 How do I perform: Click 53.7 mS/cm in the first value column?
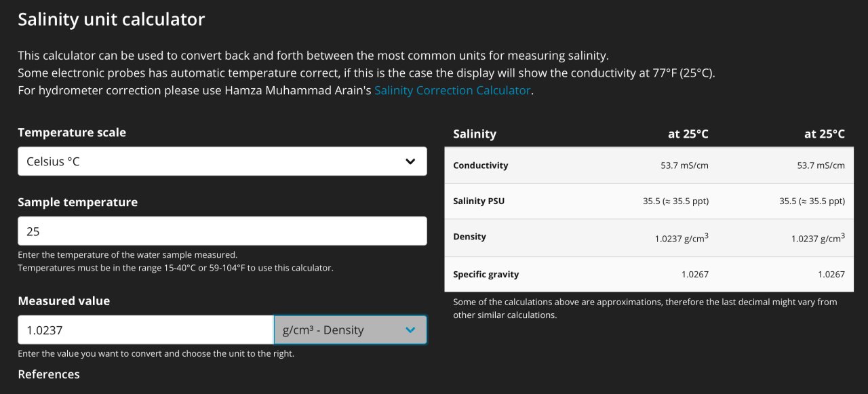(685, 165)
